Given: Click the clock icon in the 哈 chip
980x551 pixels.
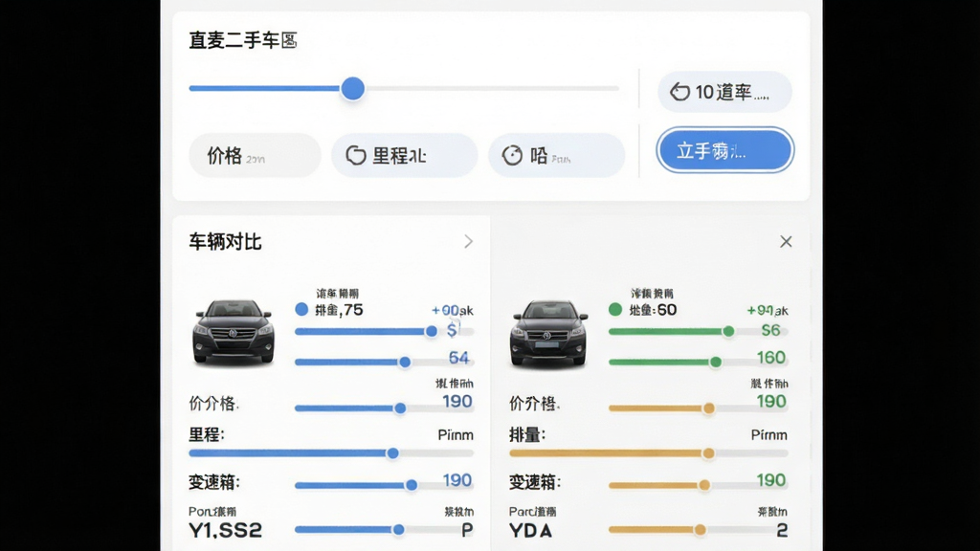Looking at the screenshot, I should click(512, 155).
